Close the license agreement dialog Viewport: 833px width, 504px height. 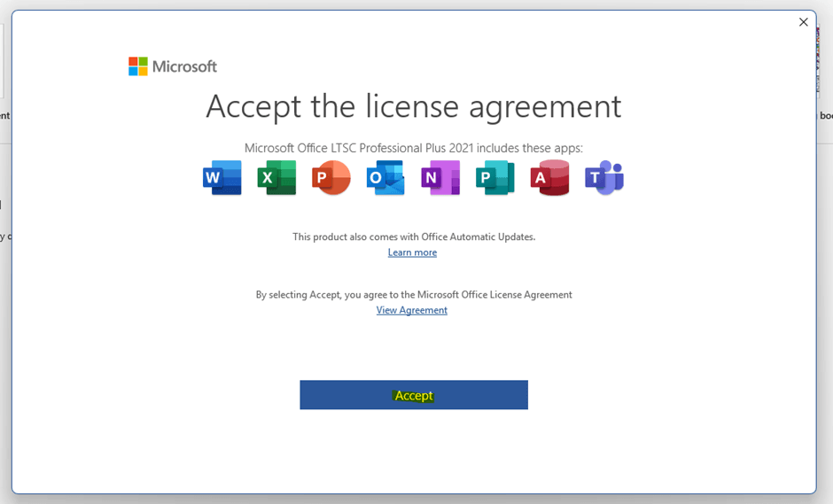coord(803,22)
